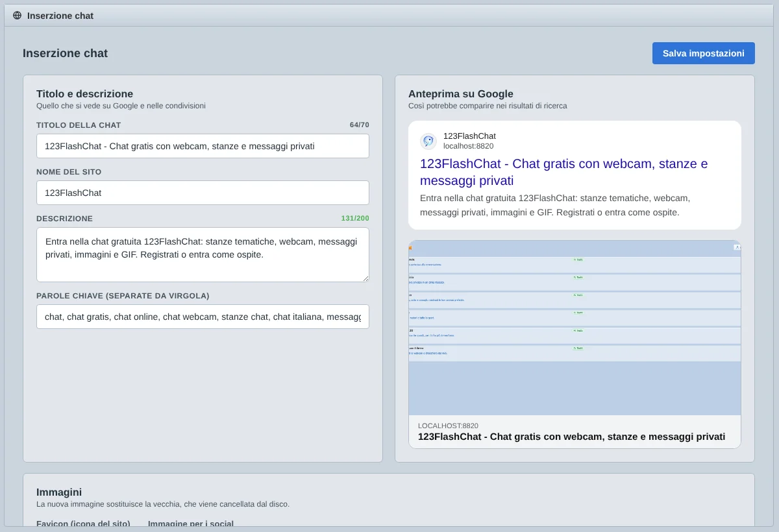Click the TITOLO DELLA CHAT field label
The image size is (779, 532).
79,125
